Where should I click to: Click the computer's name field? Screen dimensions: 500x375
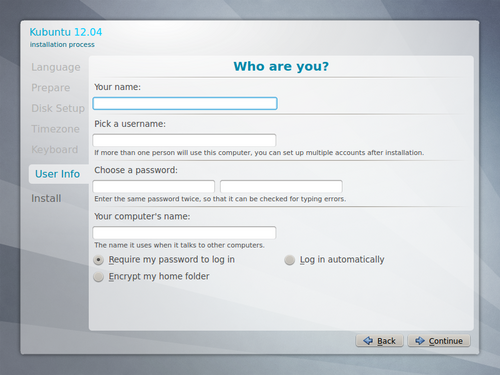click(x=184, y=233)
